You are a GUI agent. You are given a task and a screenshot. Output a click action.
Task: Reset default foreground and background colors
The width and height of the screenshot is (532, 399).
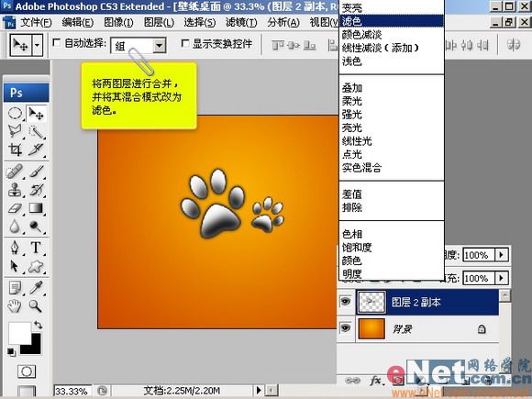pyautogui.click(x=11, y=352)
